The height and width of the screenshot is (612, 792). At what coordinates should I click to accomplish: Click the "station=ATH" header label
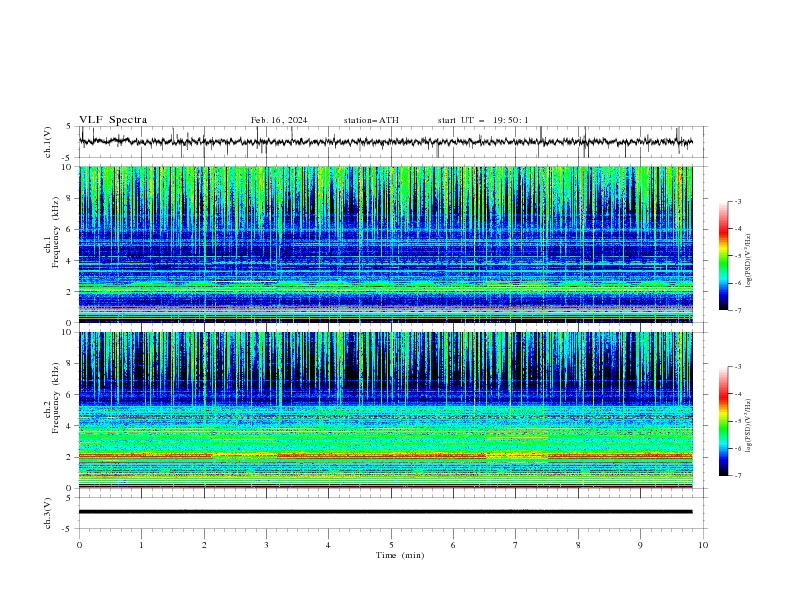(x=371, y=120)
